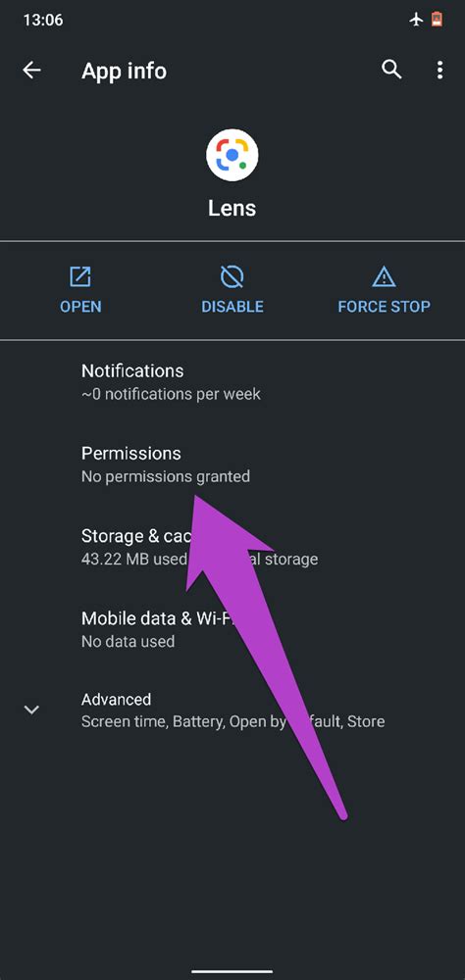The image size is (465, 980).
Task: Expand the Advanced section chevron
Action: [31, 710]
